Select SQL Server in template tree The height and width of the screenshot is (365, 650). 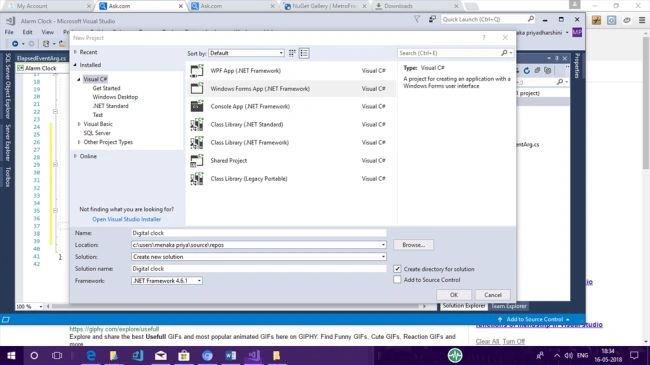coord(97,133)
